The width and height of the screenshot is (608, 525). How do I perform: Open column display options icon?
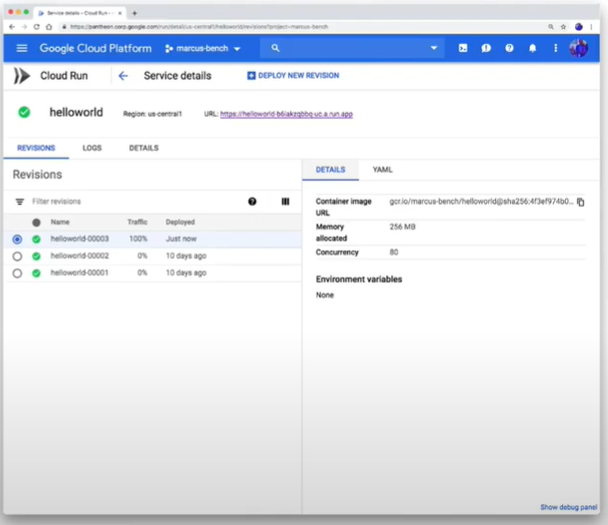click(285, 201)
